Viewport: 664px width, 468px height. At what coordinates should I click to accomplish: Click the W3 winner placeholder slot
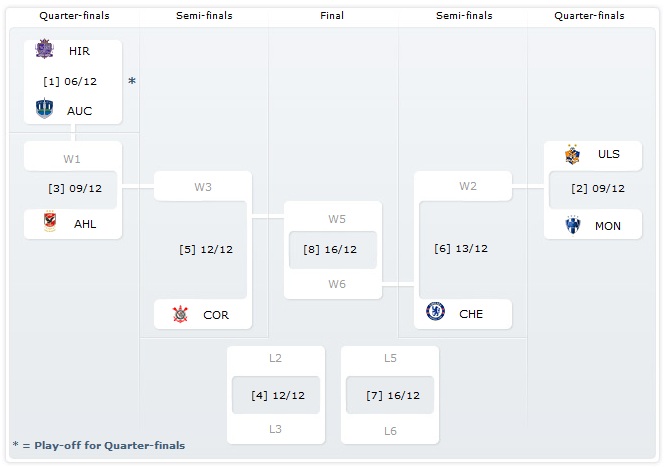[203, 186]
